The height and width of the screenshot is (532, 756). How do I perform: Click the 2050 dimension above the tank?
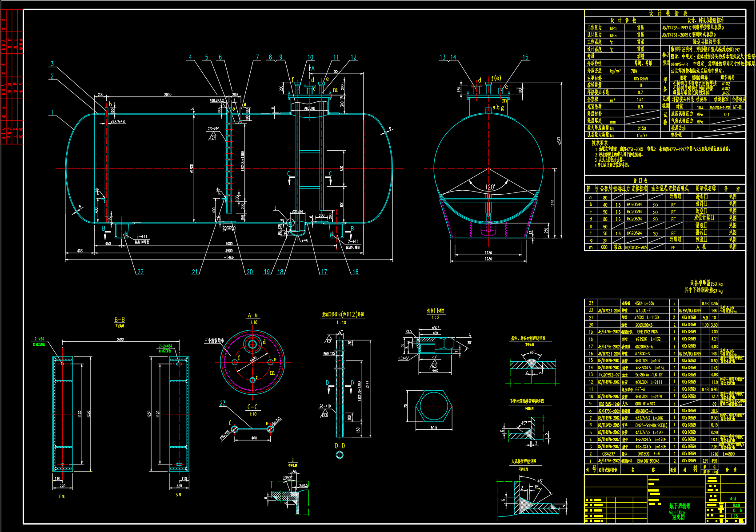(168, 95)
